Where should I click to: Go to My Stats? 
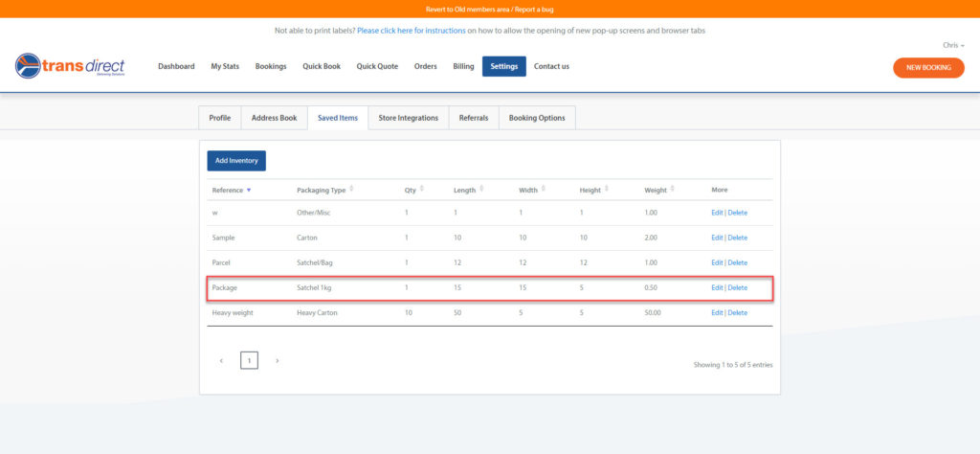[225, 66]
